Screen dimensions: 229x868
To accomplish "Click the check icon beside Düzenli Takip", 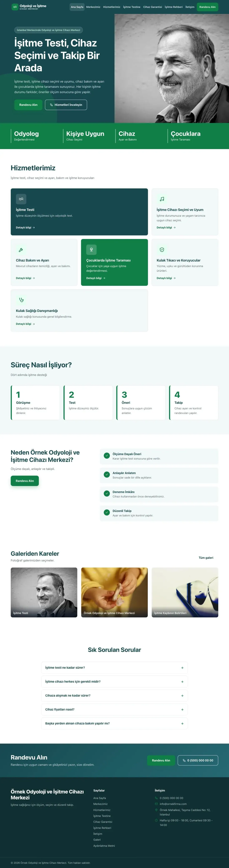I will coord(107,513).
